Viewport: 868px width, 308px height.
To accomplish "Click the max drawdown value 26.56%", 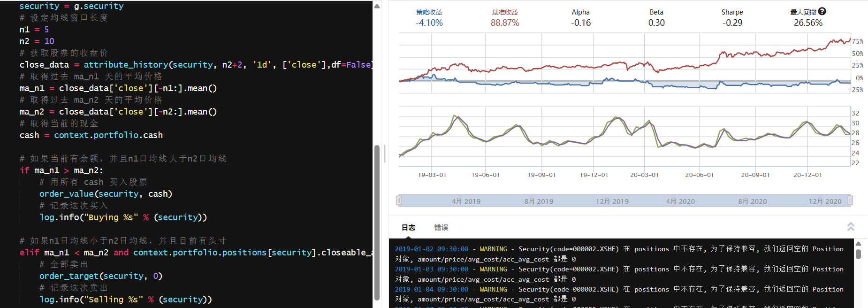I will point(808,23).
